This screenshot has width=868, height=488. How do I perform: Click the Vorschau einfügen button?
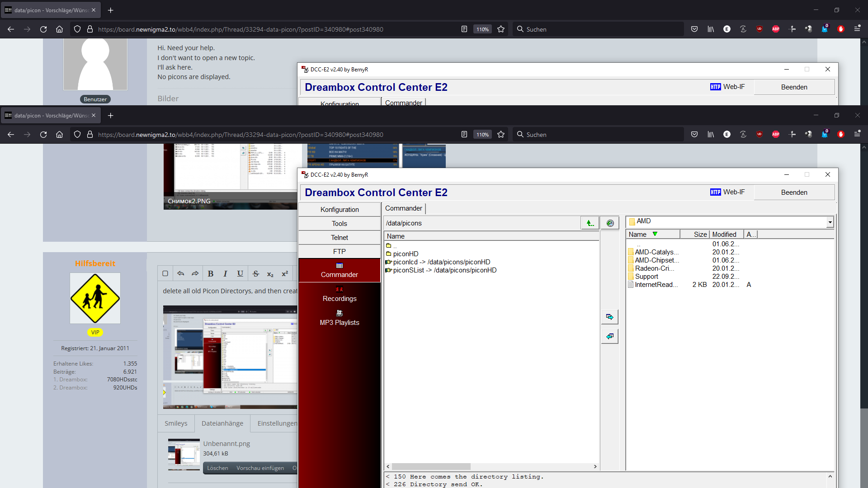click(x=260, y=468)
